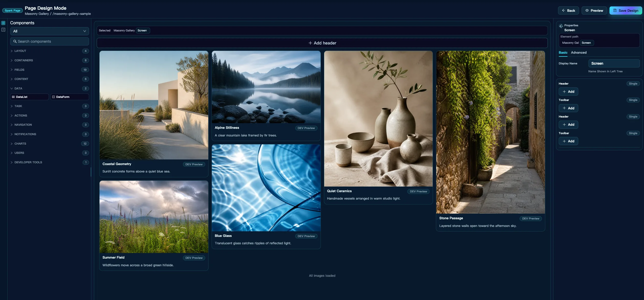Click the back arrow beside Properties
The width and height of the screenshot is (644, 300).
[561, 26]
